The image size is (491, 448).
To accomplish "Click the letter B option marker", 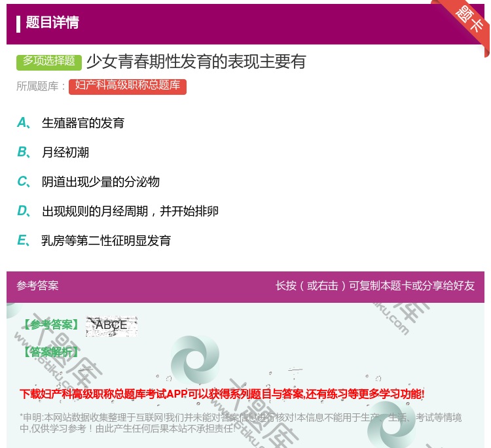I will click(x=24, y=152).
